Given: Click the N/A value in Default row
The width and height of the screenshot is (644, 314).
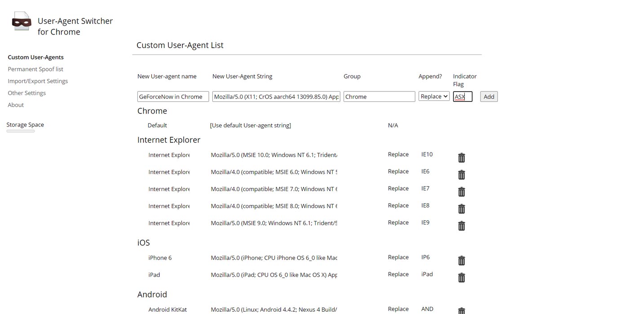Looking at the screenshot, I should pyautogui.click(x=393, y=125).
